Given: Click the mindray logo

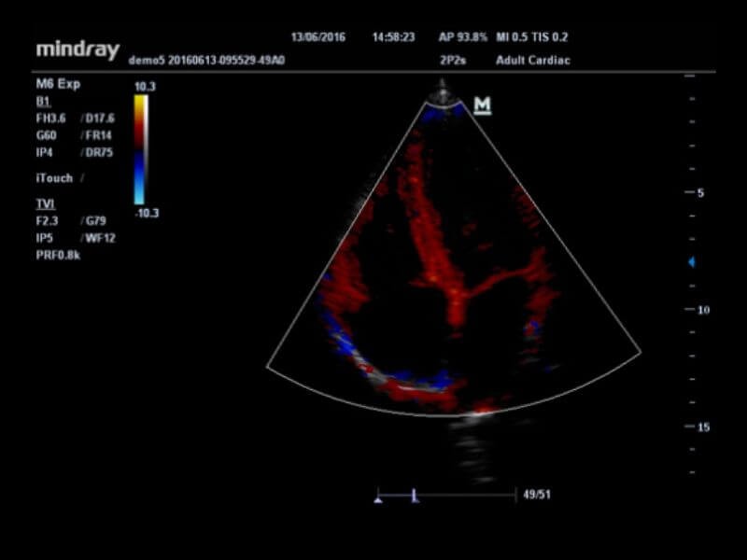Looking at the screenshot, I should [77, 49].
